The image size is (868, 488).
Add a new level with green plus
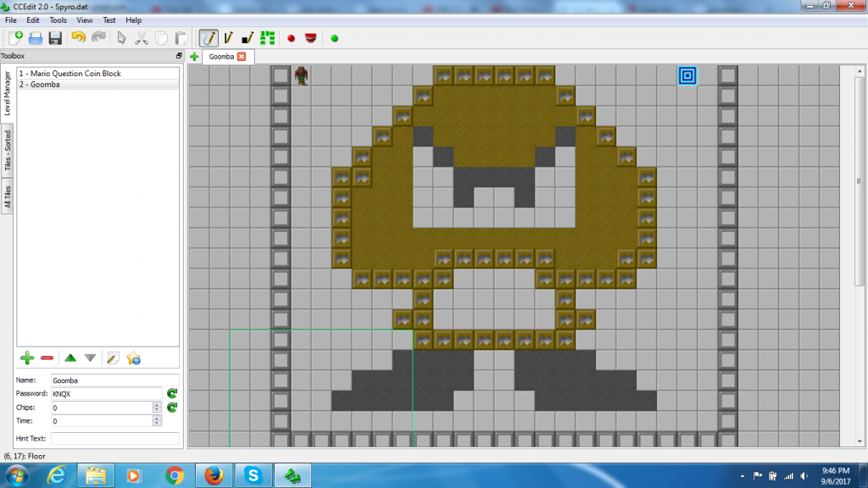pyautogui.click(x=26, y=358)
